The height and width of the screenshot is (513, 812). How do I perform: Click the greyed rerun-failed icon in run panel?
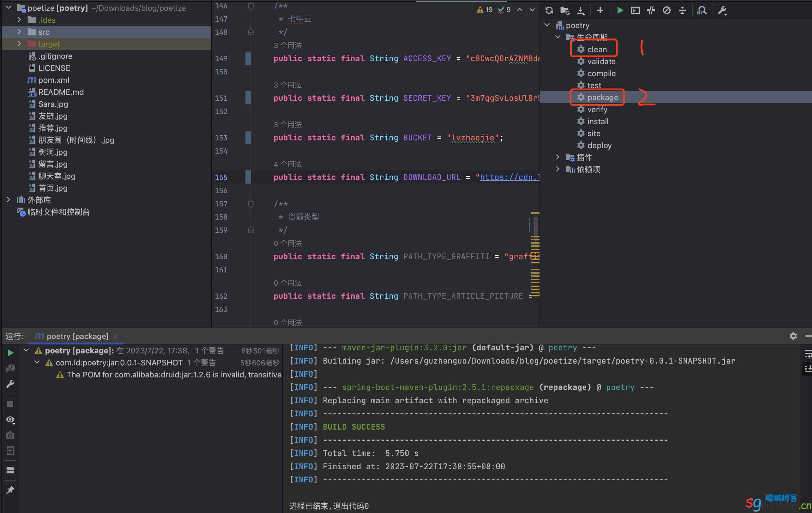tap(10, 368)
